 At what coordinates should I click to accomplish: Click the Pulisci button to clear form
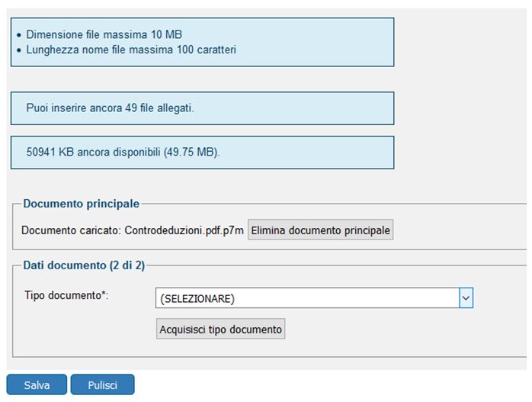click(x=102, y=384)
